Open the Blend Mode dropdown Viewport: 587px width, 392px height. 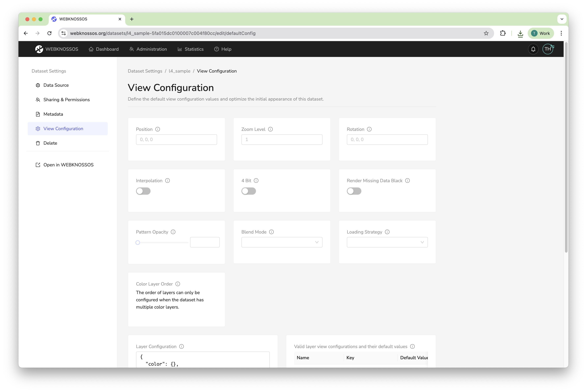click(x=281, y=242)
